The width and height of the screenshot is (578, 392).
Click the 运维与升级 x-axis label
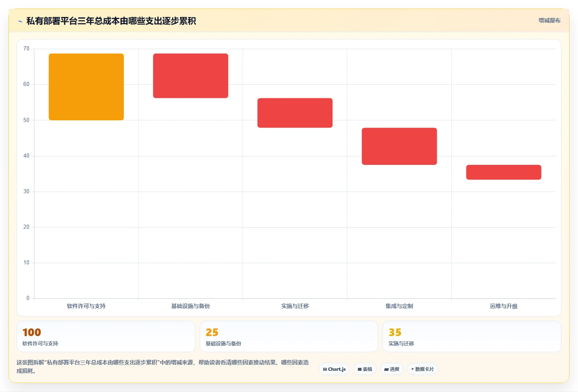(x=503, y=306)
